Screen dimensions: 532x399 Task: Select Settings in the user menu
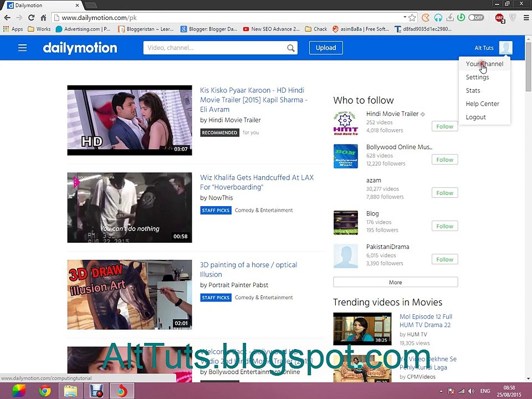click(x=484, y=77)
